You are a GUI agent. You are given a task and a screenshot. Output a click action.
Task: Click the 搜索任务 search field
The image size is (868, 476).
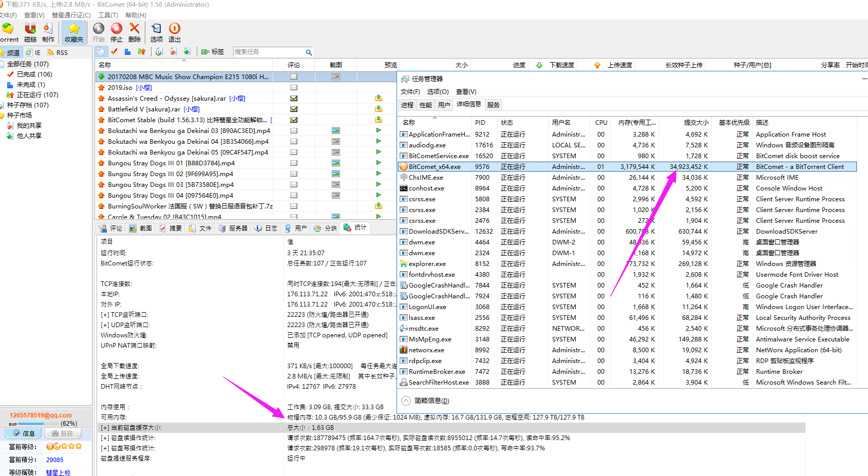[269, 52]
